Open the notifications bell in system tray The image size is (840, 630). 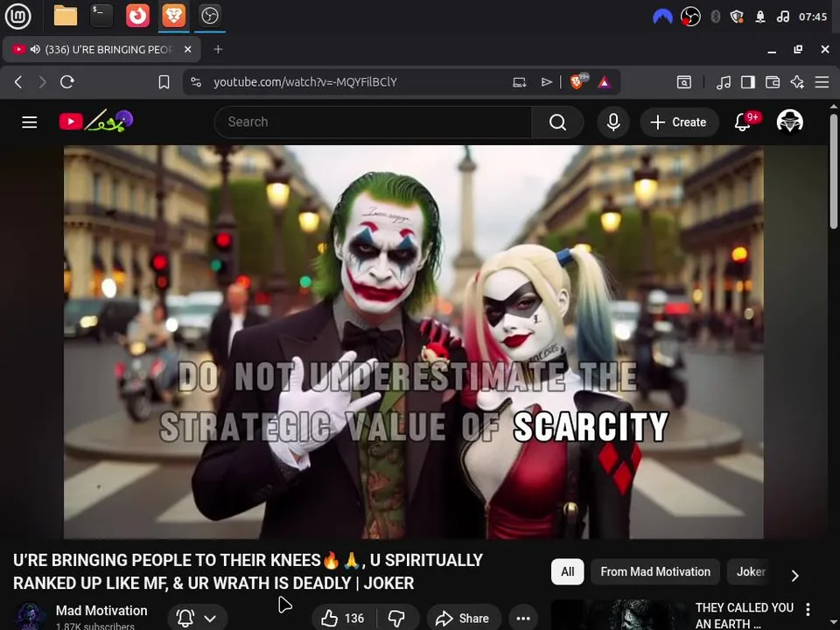click(x=760, y=17)
